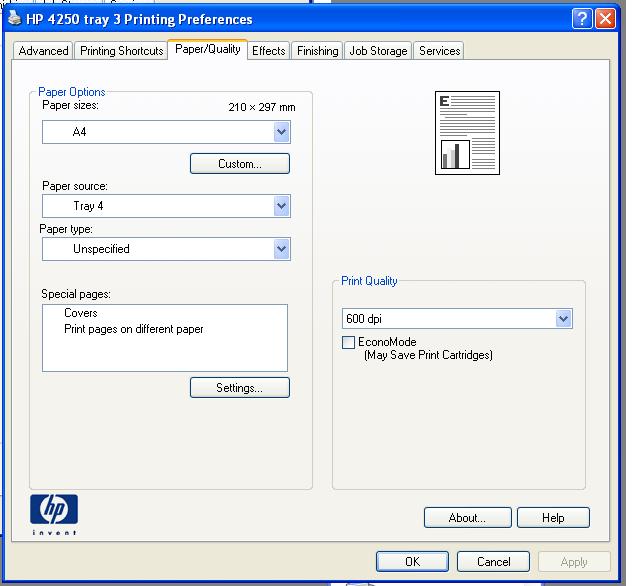Click the HP invent logo
The width and height of the screenshot is (640, 586).
54,514
